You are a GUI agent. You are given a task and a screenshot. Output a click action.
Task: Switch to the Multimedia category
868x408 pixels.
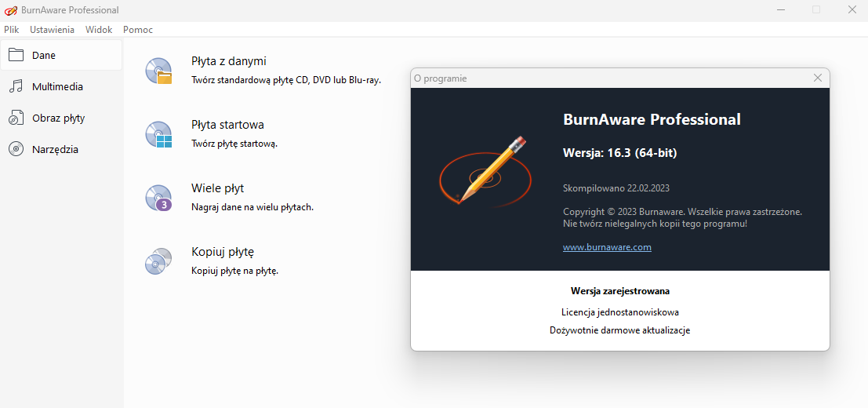tap(61, 86)
